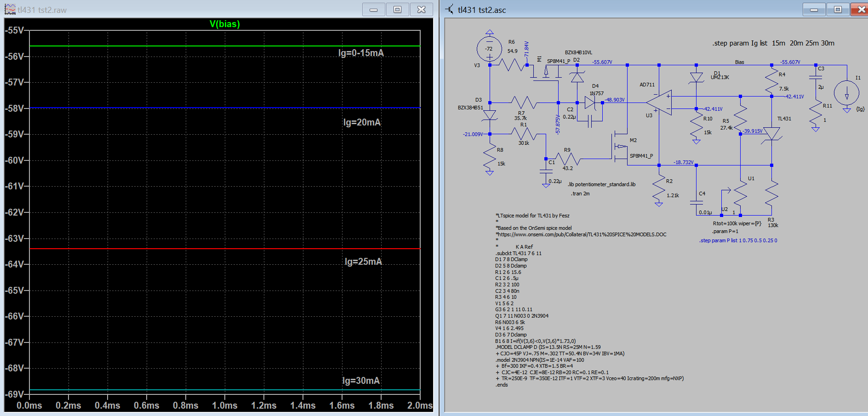Viewport: 868px width, 416px height.
Task: Minimize the tl431 tst2.asc schematic window
Action: (x=814, y=10)
